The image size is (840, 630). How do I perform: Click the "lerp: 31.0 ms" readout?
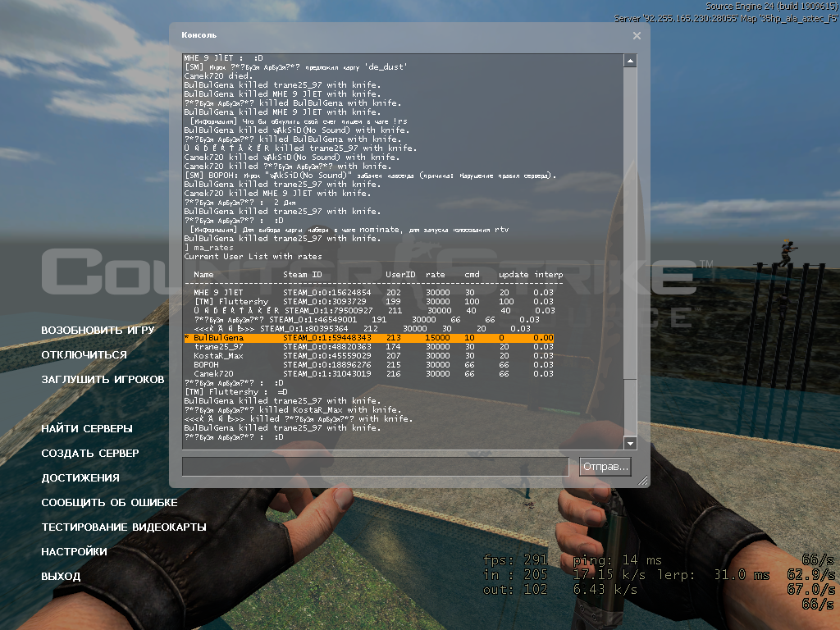tap(713, 575)
